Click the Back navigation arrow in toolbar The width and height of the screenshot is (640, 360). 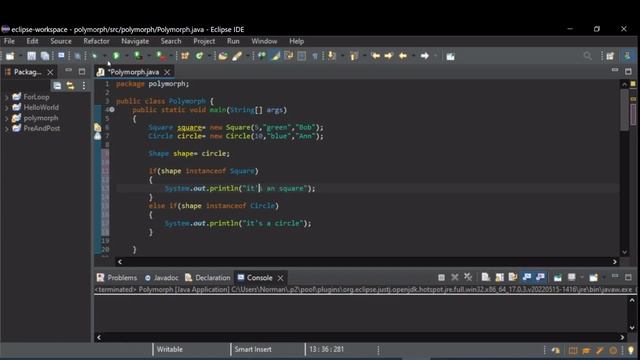click(x=403, y=56)
